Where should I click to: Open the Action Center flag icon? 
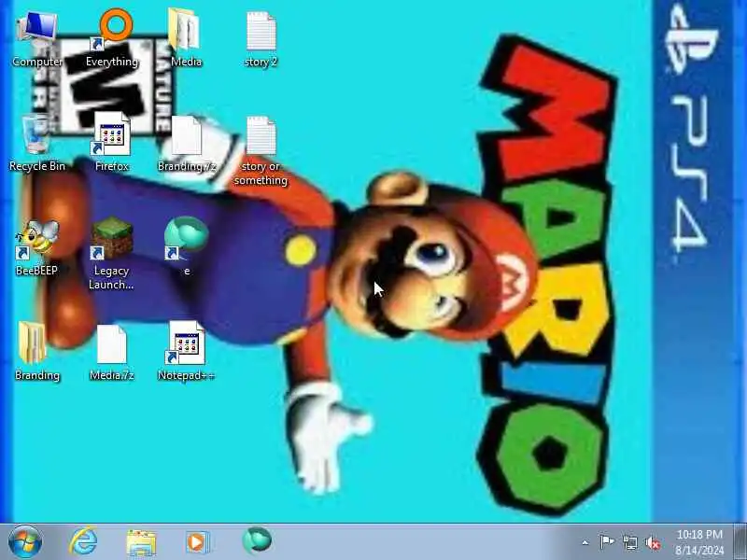[606, 542]
